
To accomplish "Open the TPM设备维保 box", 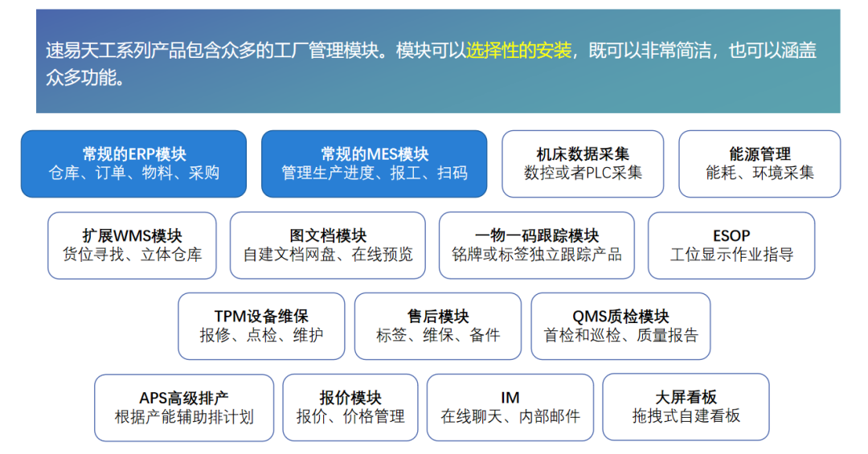I will click(261, 325).
